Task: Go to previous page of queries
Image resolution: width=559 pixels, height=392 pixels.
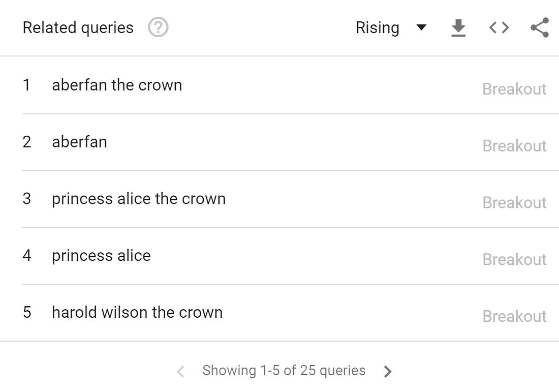Action: (181, 371)
